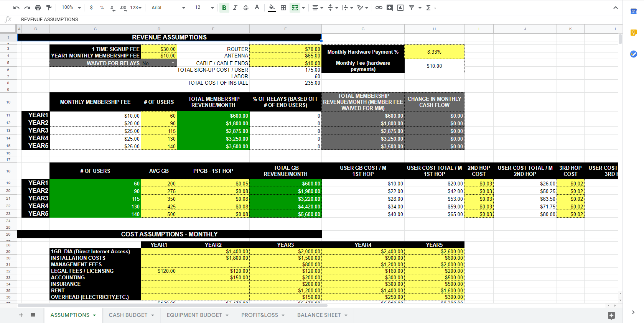Print the spreadsheet
The image size is (644, 323).
coord(38,8)
